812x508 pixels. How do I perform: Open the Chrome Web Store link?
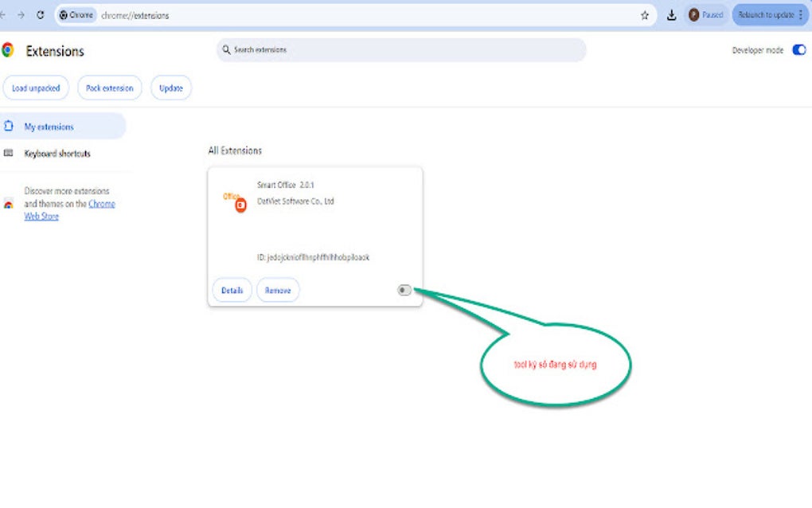tap(102, 204)
